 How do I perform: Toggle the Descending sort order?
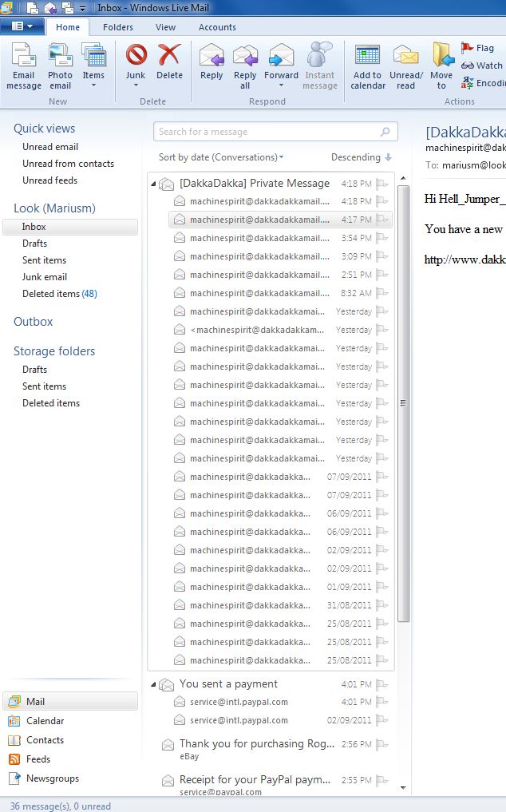click(362, 157)
